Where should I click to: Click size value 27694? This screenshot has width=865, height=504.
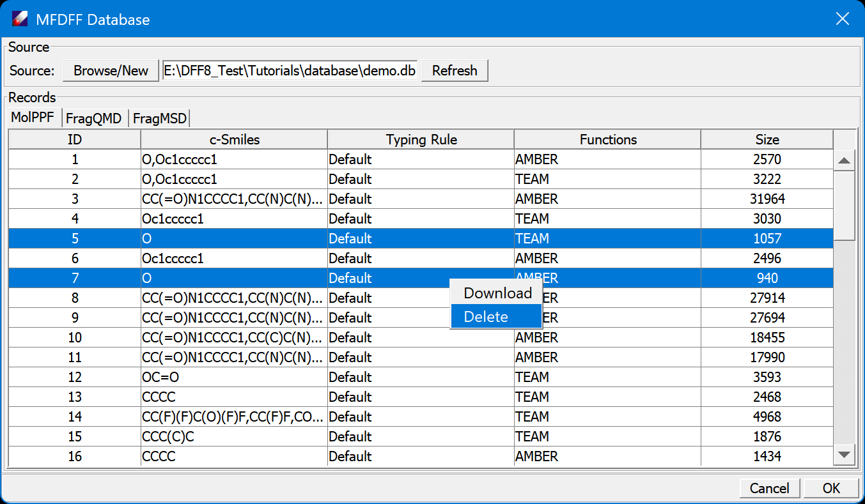767,317
